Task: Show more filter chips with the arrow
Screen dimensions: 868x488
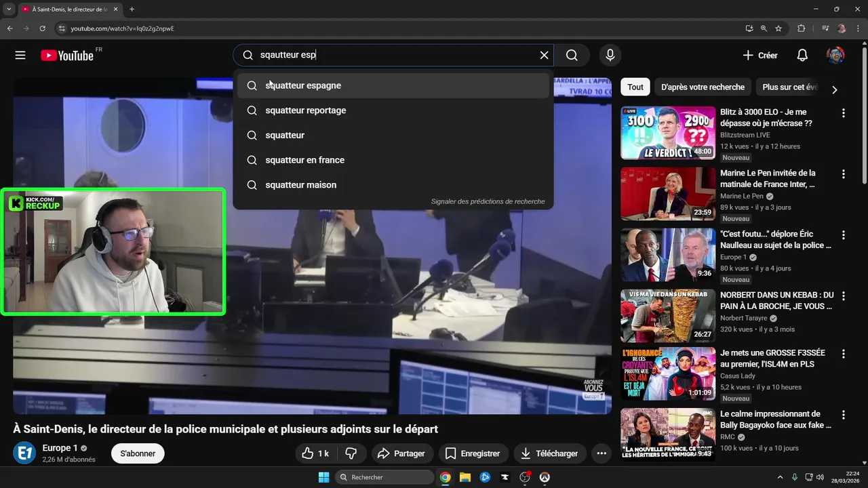Action: pyautogui.click(x=835, y=89)
